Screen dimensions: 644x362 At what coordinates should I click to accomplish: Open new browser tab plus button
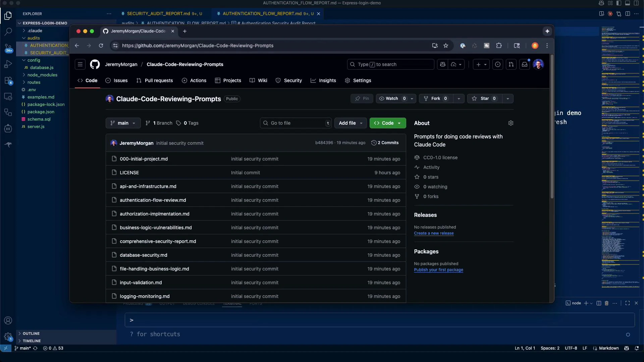[185, 31]
